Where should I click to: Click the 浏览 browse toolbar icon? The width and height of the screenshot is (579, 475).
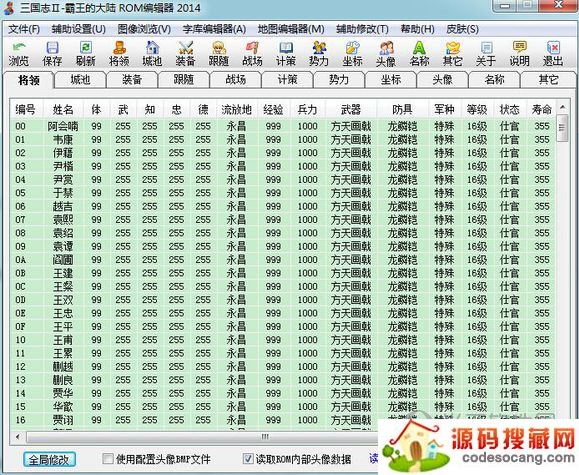coord(18,54)
